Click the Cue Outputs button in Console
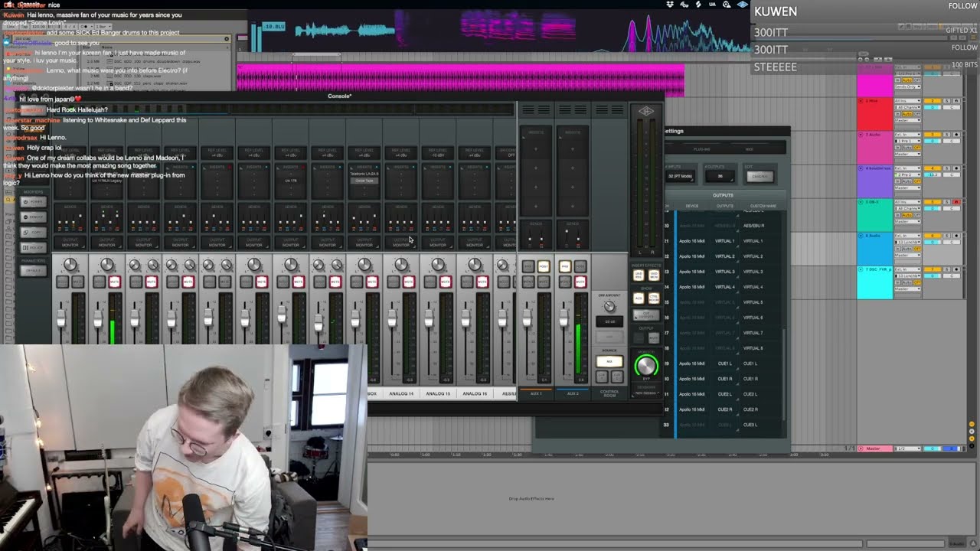 pos(646,314)
